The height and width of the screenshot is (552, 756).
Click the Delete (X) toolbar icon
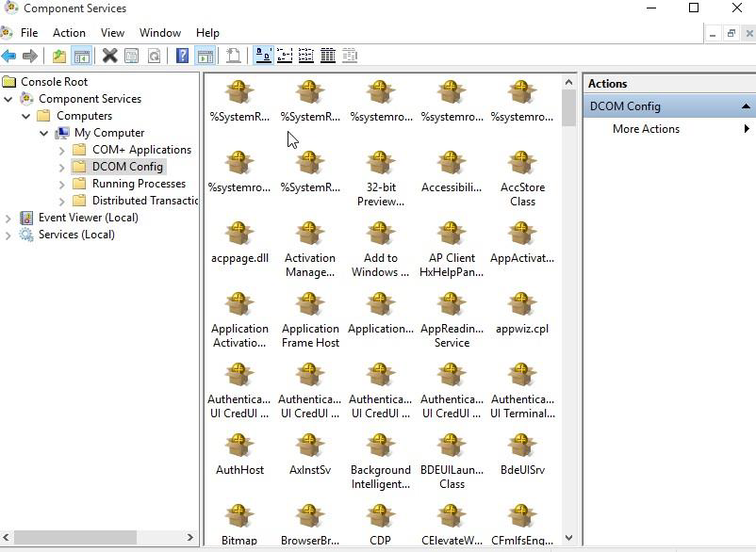[109, 56]
